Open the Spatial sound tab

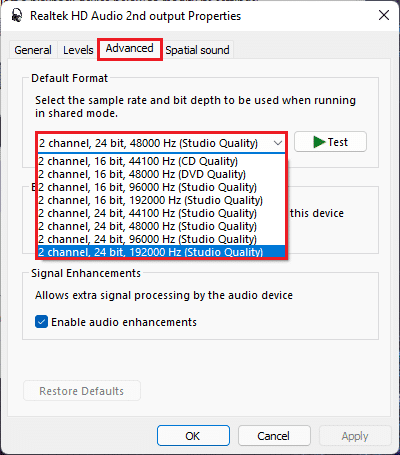197,50
